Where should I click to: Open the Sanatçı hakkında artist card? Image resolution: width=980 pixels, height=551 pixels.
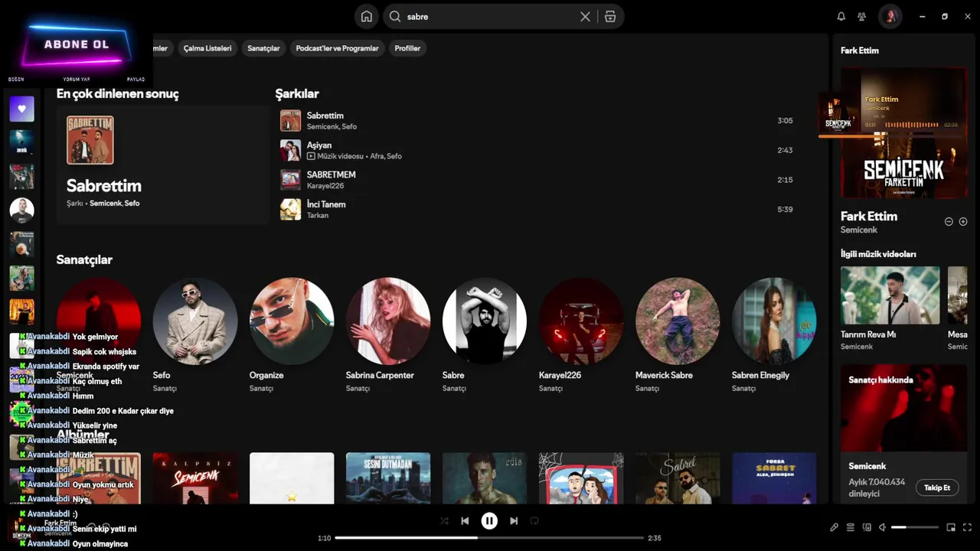point(903,433)
